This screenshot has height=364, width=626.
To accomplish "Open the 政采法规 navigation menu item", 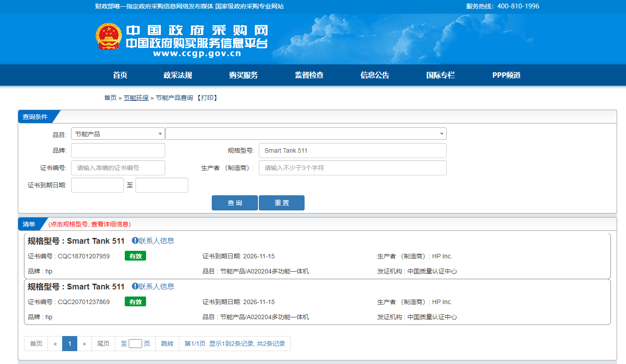I will click(x=178, y=75).
